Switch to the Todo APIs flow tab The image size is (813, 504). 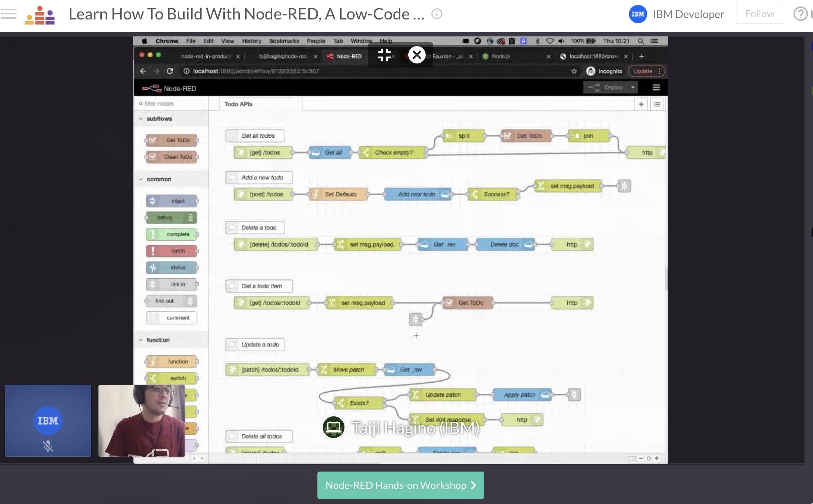238,104
